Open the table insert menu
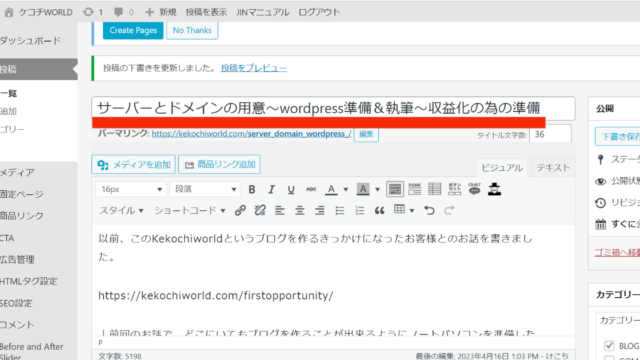Viewport: 640px width, 360px height. (404, 210)
